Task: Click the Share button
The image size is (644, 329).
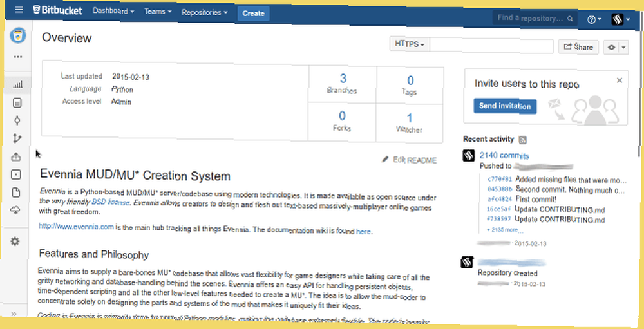Action: (578, 47)
